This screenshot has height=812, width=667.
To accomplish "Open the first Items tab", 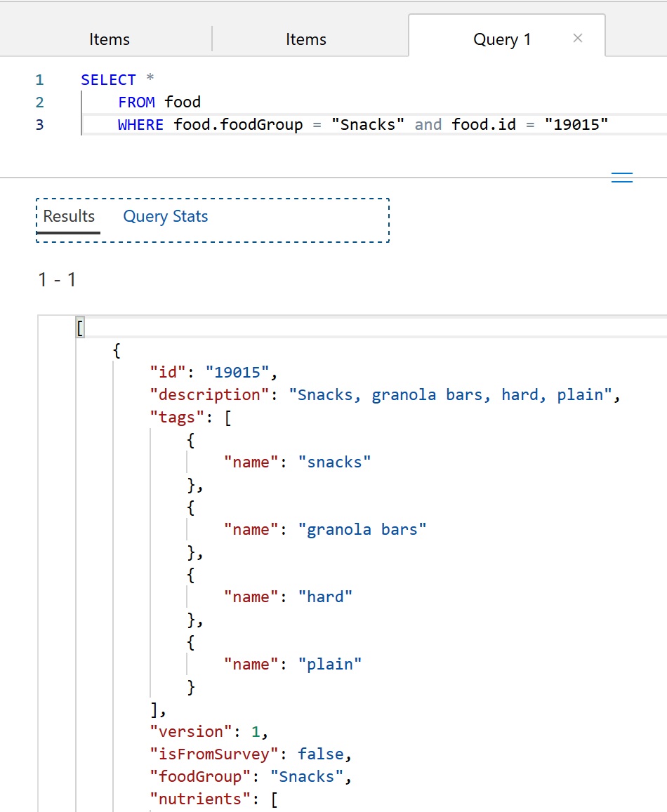I will point(109,39).
